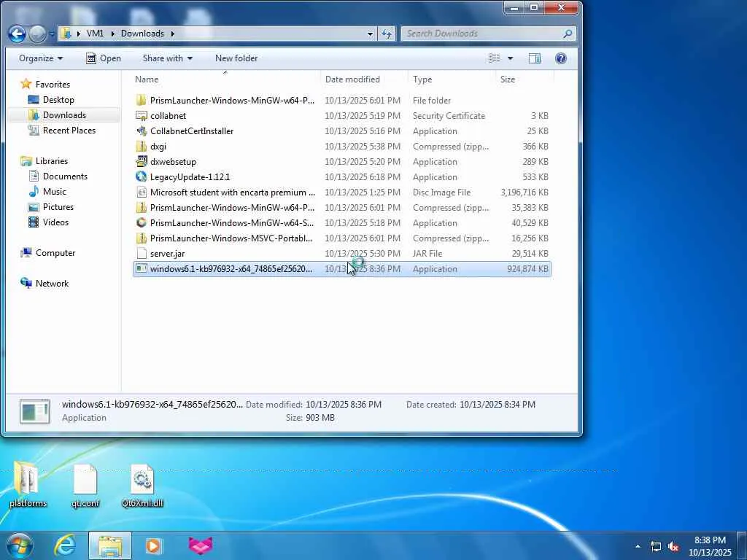Viewport: 747px width, 560px height.
Task: Go back with the Back arrow button
Action: [x=18, y=34]
